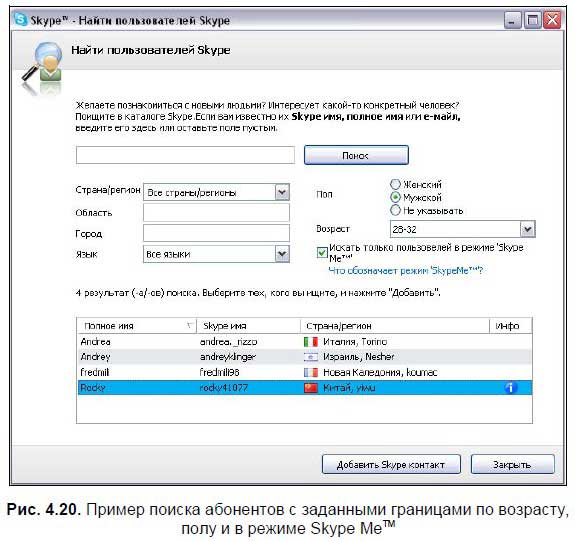Click China flag in Rocky row
Image resolution: width=575 pixels, height=541 pixels.
tap(311, 388)
